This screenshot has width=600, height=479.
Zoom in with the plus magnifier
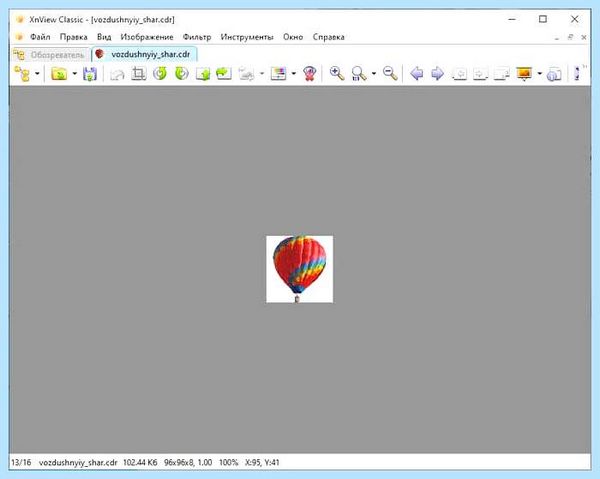(337, 73)
